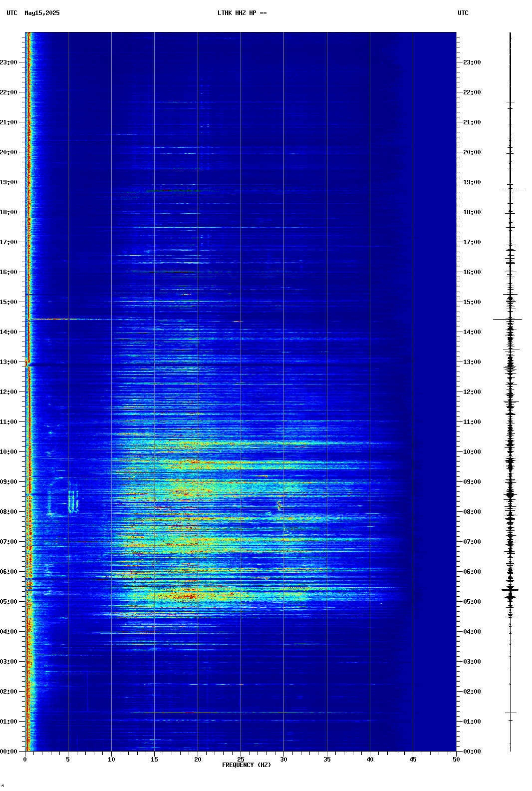Image resolution: width=532 pixels, height=791 pixels.
Task: Click 18:00 on the left time axis
Action: [x=9, y=212]
